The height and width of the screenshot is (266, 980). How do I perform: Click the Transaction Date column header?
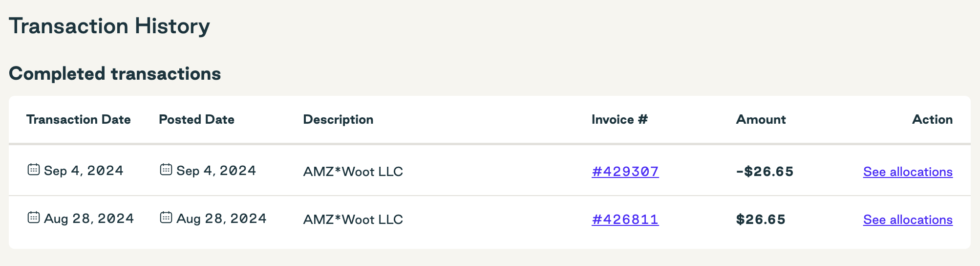coord(79,119)
